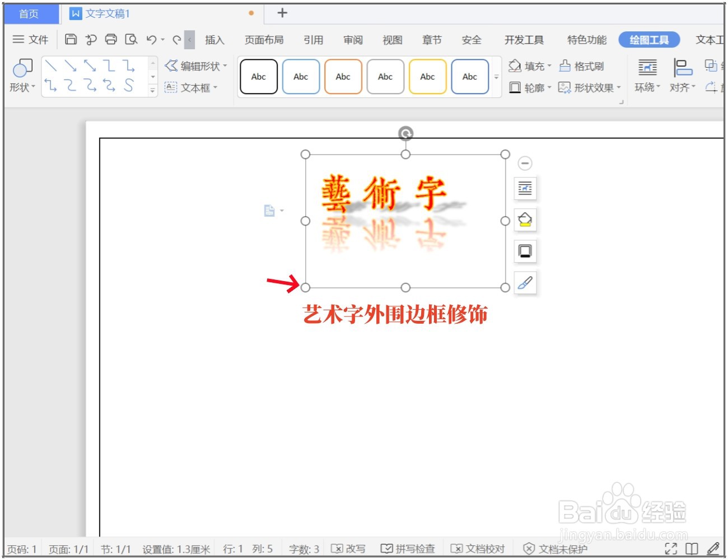The width and height of the screenshot is (728, 560).
Task: Click the reading view book icon
Action: tap(692, 549)
